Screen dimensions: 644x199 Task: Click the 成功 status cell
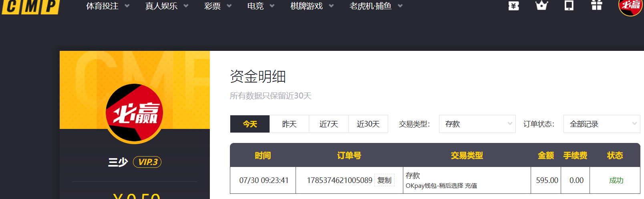616,180
